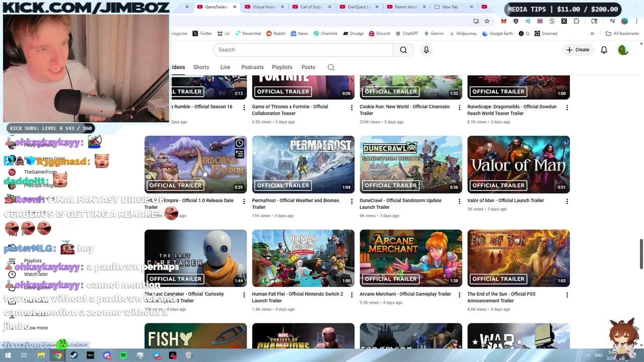Open options menu for Cookie Run: New World video
This screenshot has width=644, height=362.
point(459,108)
